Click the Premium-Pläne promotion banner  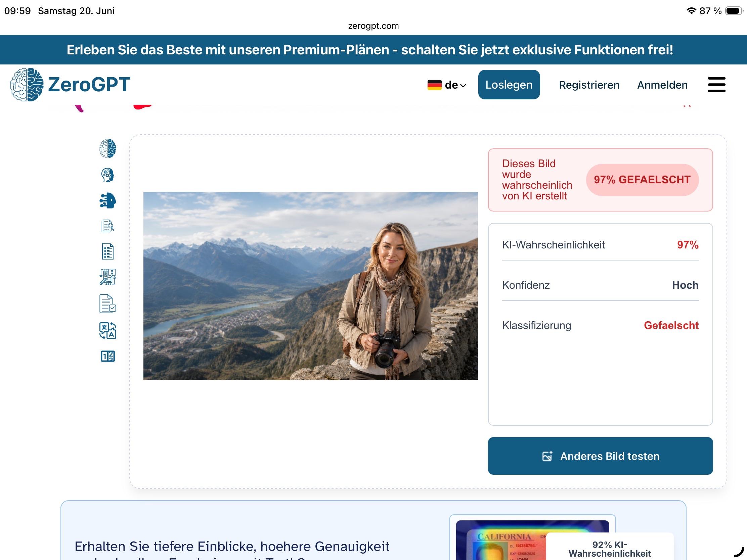point(373,50)
